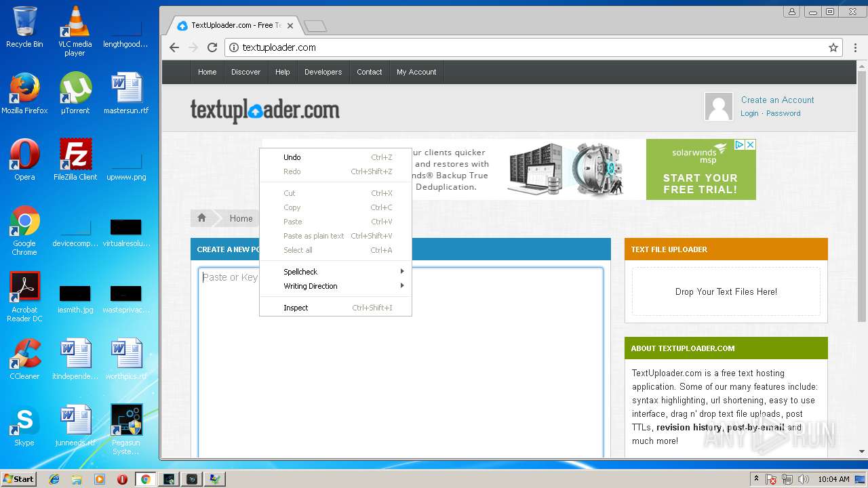
Task: Open the virtualresolu desktop file
Action: click(126, 234)
